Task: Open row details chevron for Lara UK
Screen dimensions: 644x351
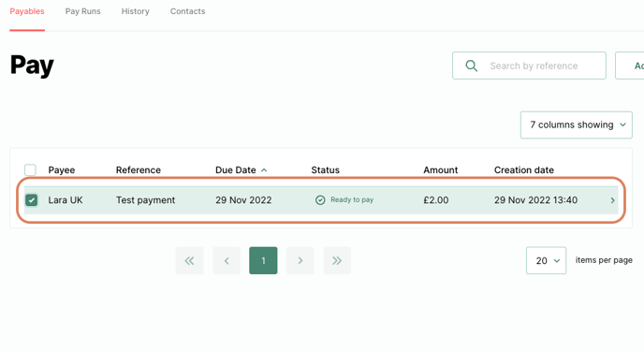Action: click(x=612, y=200)
